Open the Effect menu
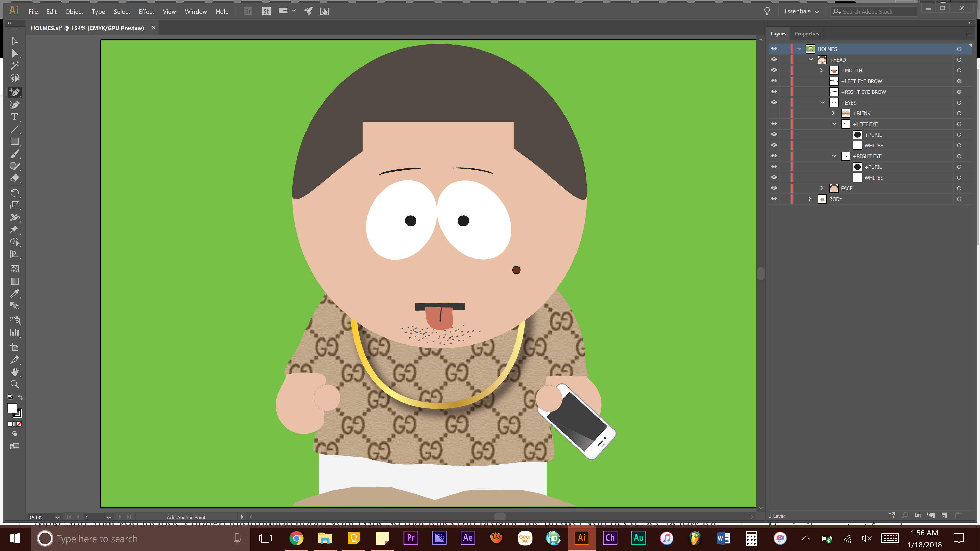Screen dimensions: 980x551 (146, 11)
